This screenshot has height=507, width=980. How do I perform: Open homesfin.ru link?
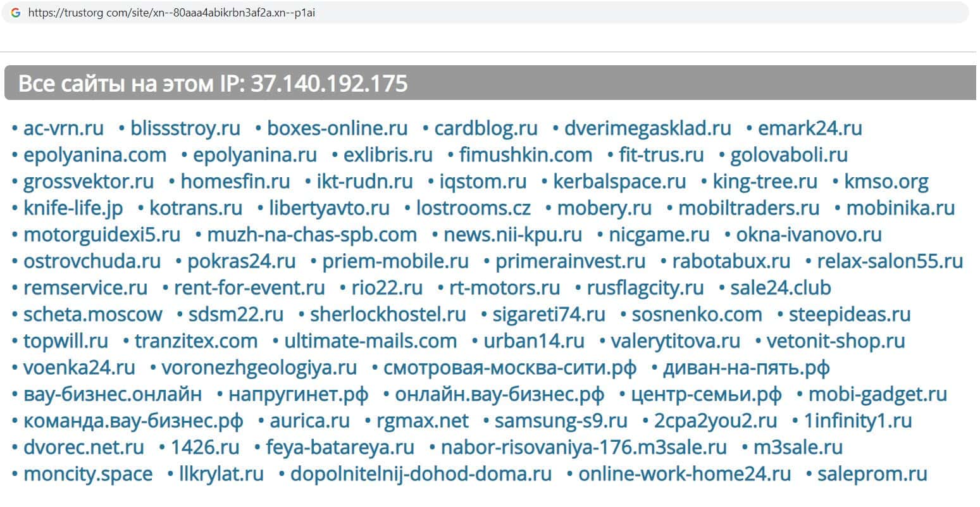tap(235, 182)
